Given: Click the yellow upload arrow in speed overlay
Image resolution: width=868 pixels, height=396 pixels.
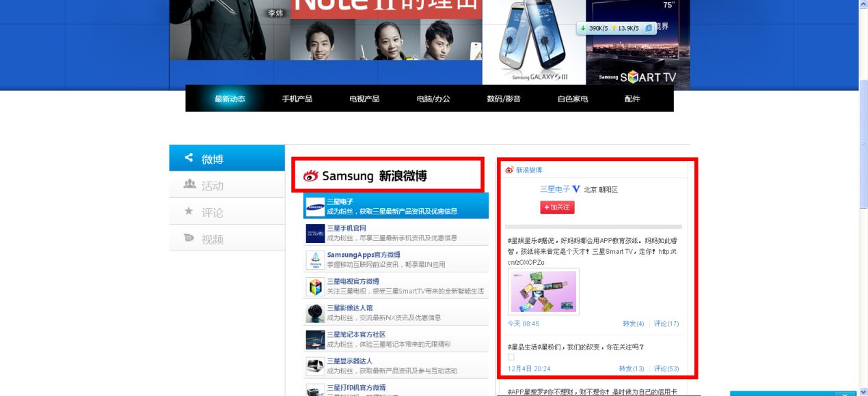Looking at the screenshot, I should point(614,28).
